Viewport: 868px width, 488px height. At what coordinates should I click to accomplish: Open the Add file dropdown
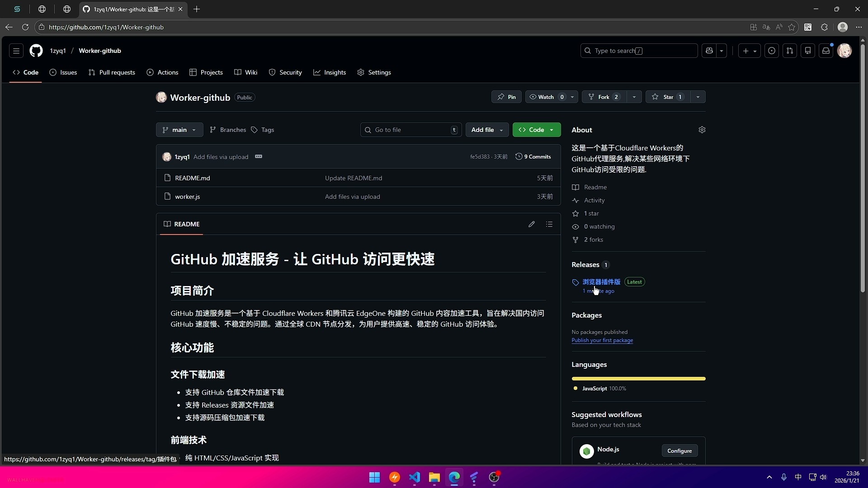click(487, 130)
